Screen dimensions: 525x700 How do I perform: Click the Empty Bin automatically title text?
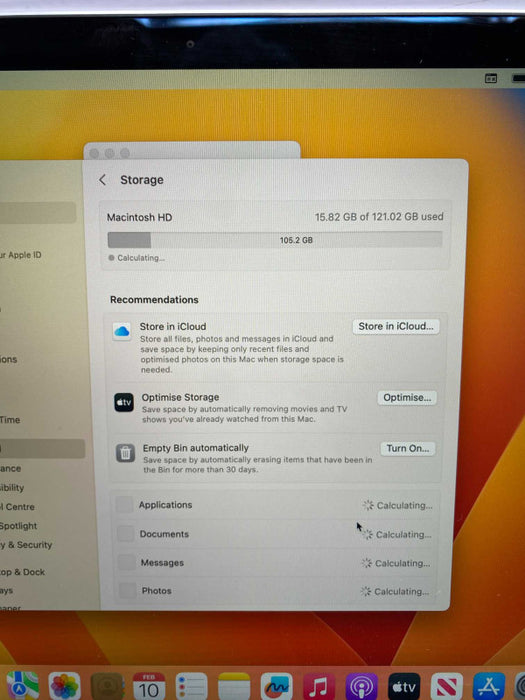(196, 447)
